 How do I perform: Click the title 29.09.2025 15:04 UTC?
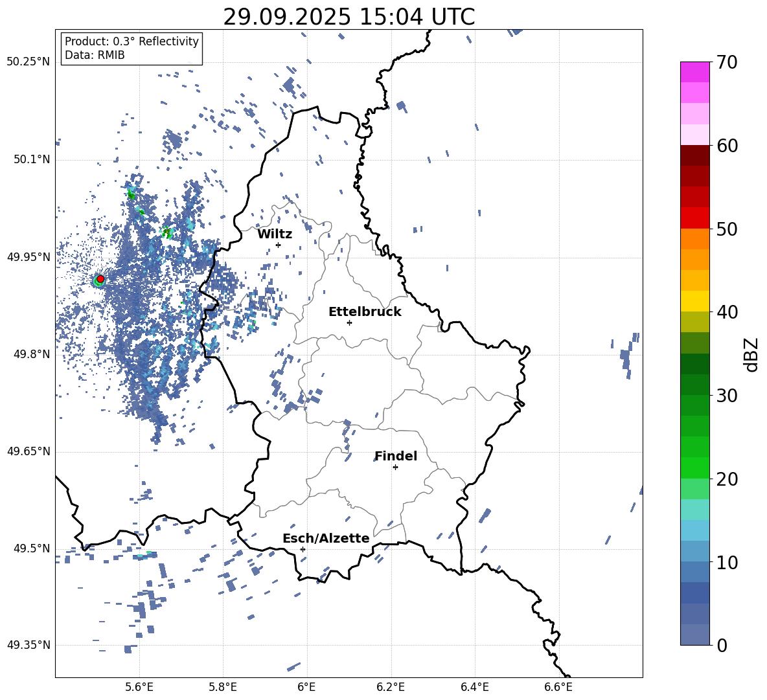(349, 17)
